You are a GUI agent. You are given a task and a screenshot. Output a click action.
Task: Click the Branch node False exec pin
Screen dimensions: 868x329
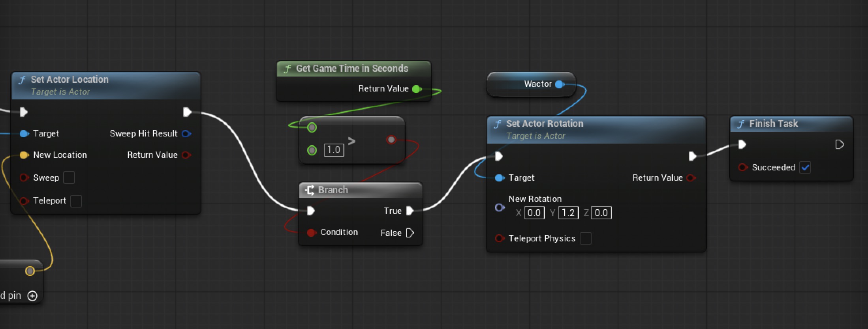tap(410, 233)
